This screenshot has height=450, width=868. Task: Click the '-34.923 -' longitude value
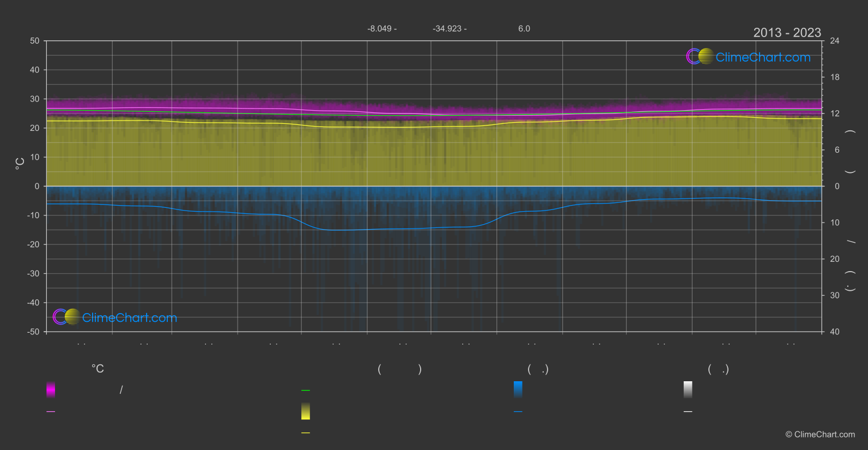point(450,28)
